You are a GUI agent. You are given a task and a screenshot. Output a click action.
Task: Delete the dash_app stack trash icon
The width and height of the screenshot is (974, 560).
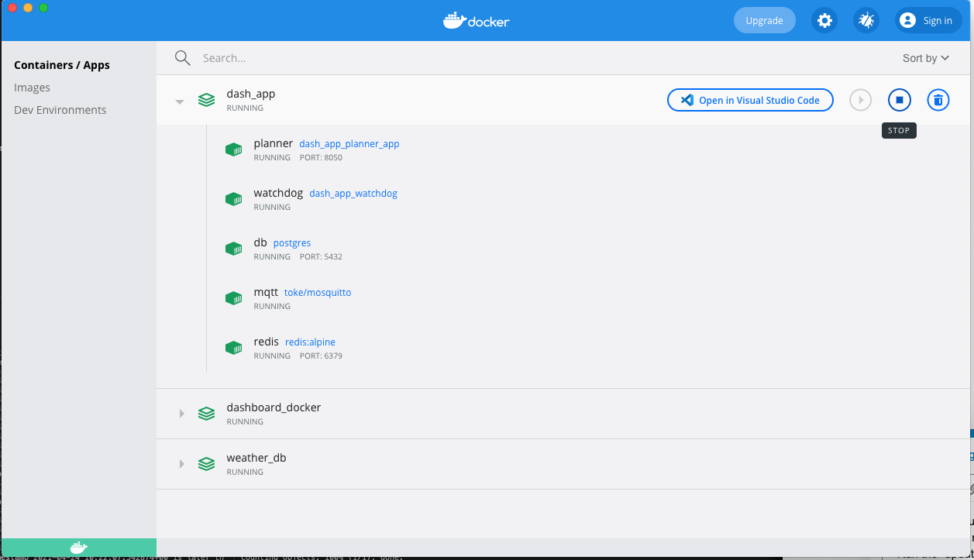click(x=938, y=100)
